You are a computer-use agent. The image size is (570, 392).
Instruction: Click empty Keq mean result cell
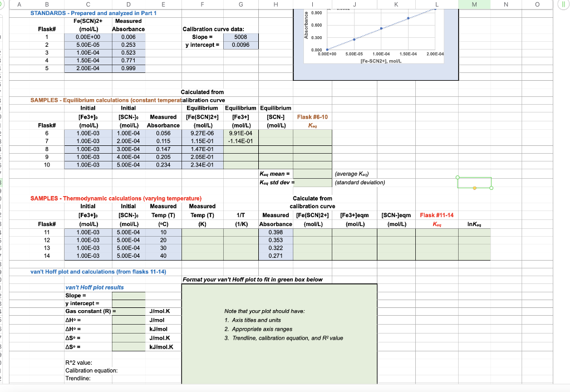pos(312,174)
